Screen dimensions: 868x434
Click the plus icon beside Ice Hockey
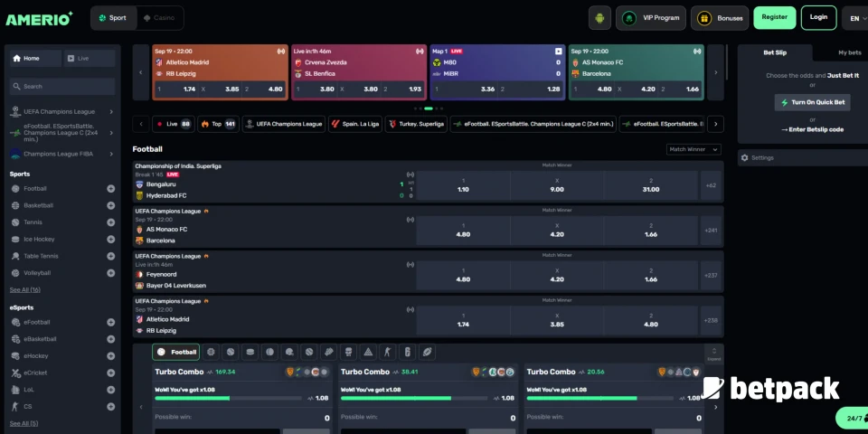[110, 240]
